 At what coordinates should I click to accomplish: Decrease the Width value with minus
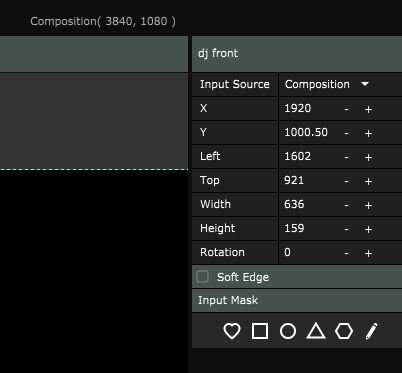[346, 205]
